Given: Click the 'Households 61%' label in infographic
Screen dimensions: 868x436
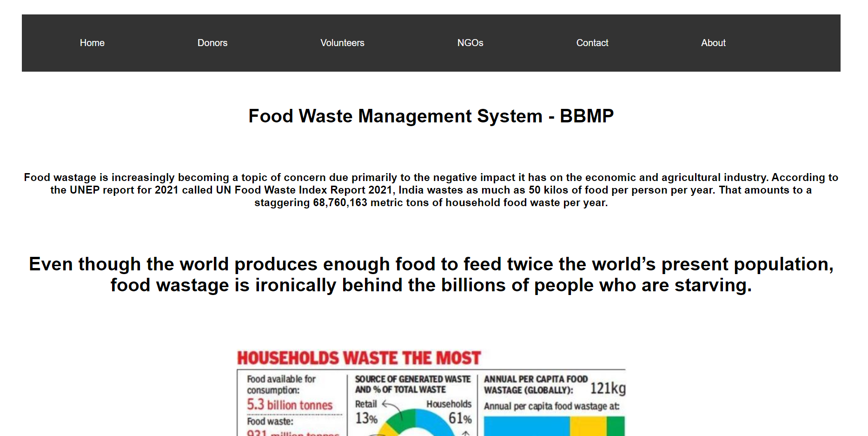Looking at the screenshot, I should 449,412.
